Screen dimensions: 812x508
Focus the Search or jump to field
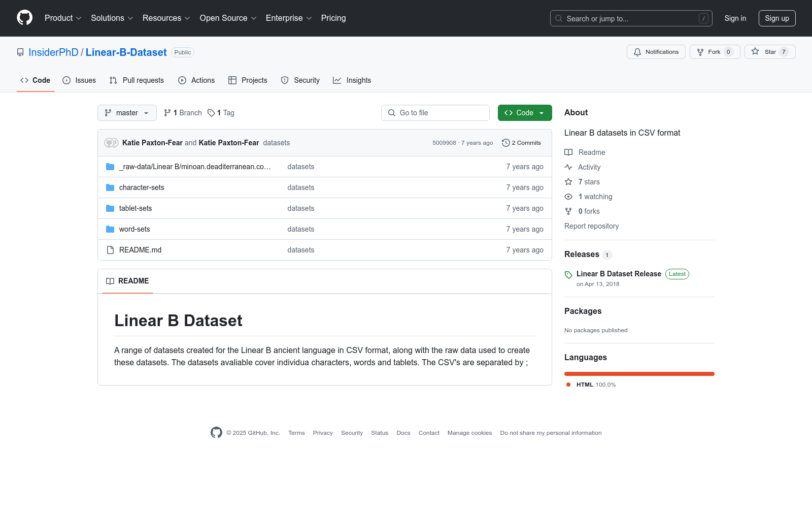tap(631, 18)
